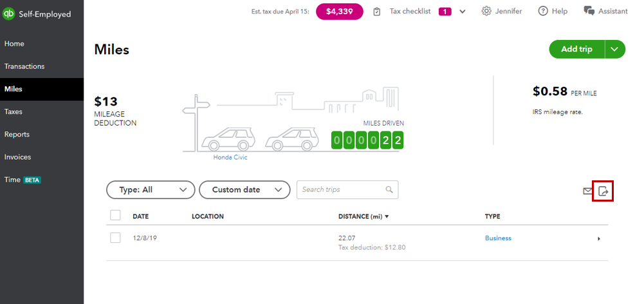Click the BETA badge next to Time
644x304 pixels.
(x=32, y=180)
